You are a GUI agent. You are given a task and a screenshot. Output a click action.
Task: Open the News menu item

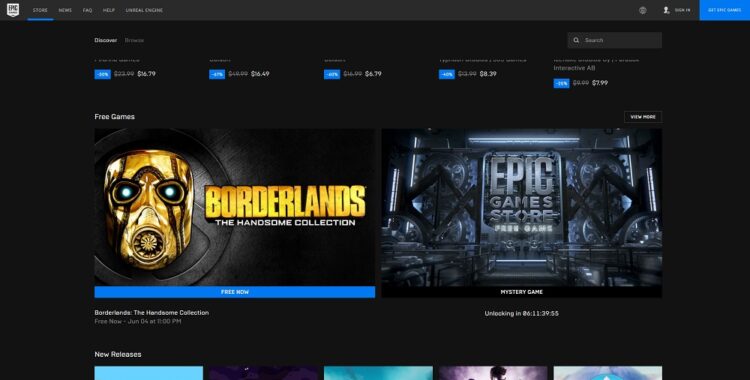(65, 10)
